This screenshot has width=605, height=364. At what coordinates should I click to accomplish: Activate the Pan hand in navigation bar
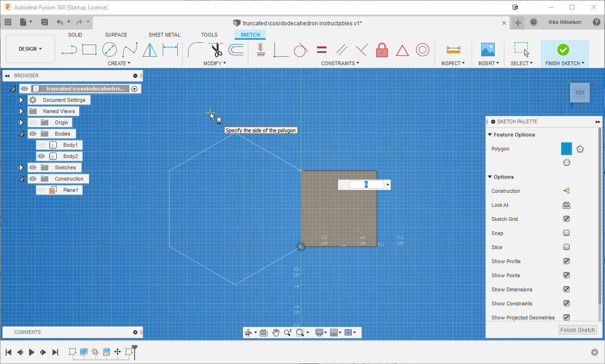pyautogui.click(x=276, y=332)
